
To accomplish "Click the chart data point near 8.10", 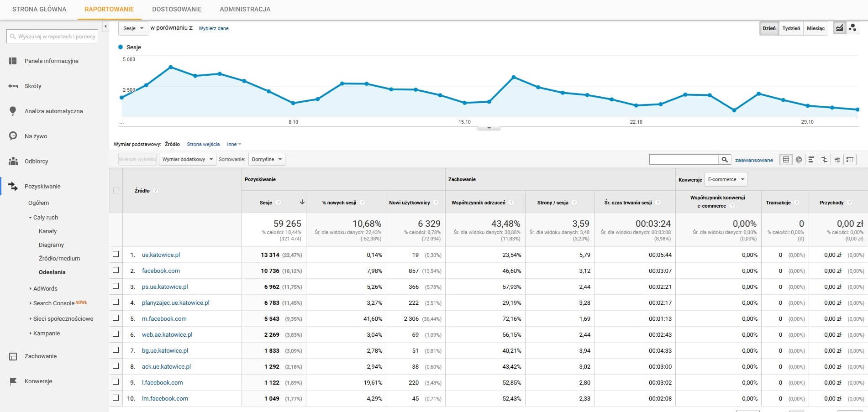I will (293, 103).
